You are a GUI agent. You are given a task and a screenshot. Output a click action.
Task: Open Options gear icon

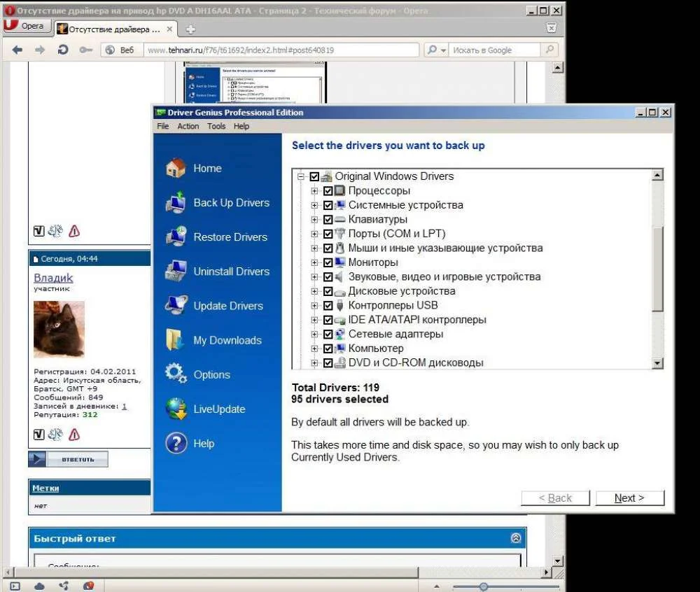pos(176,374)
